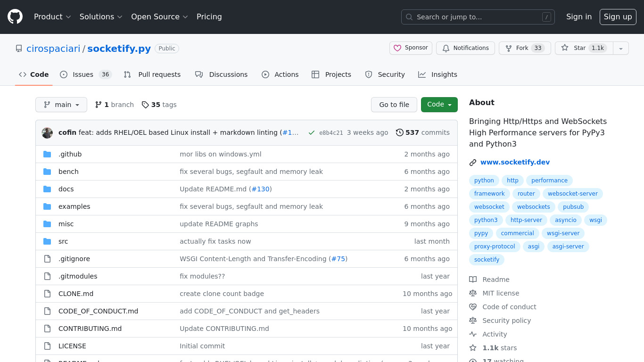The width and height of the screenshot is (644, 362).
Task: Star the repository
Action: [x=584, y=48]
